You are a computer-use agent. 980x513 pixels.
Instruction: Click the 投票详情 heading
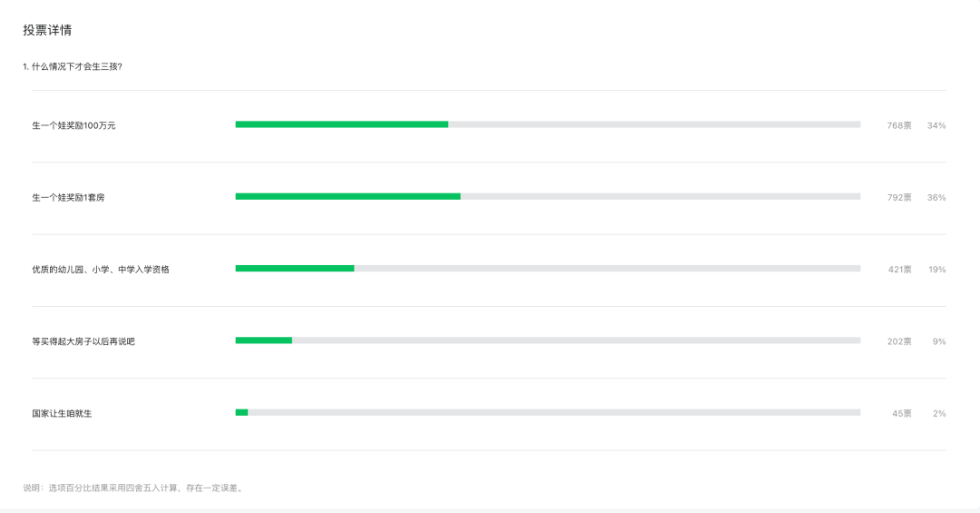tap(47, 30)
